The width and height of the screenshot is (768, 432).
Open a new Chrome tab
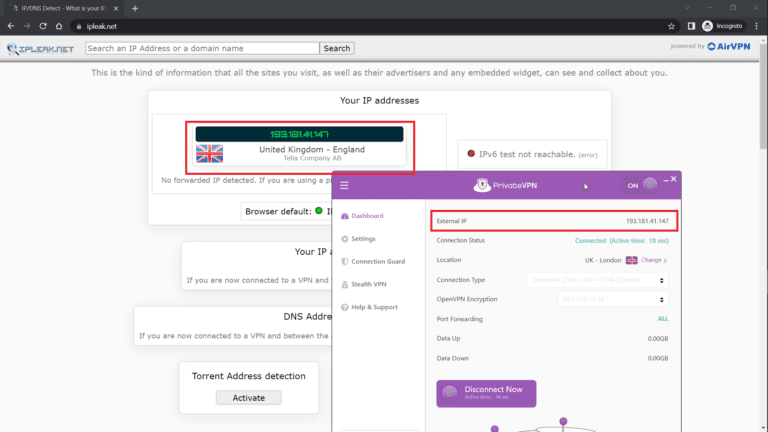coord(135,8)
